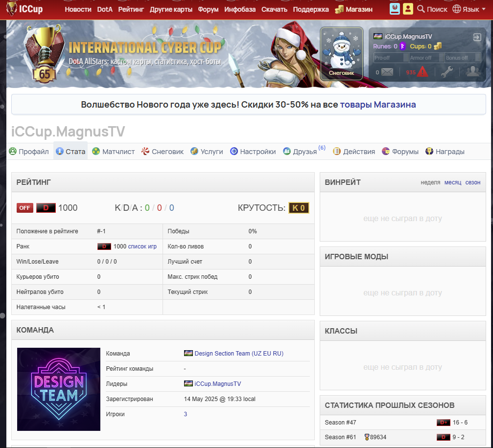Open Другие карты menu item

click(x=171, y=9)
